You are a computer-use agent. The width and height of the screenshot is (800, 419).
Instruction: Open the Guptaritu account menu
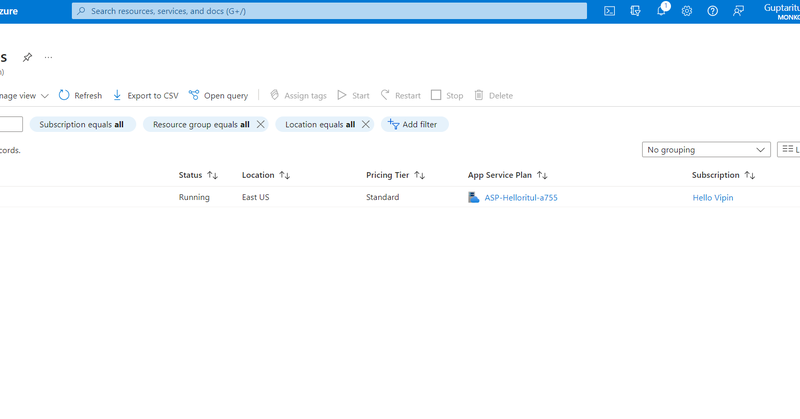782,11
